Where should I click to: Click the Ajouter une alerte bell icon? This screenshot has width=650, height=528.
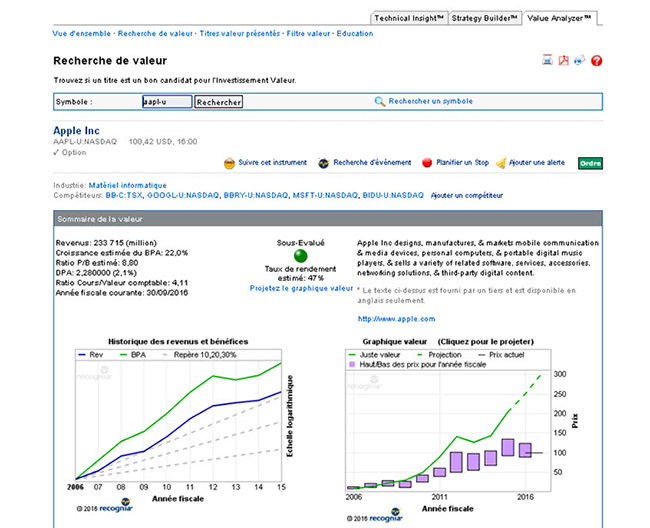[501, 163]
